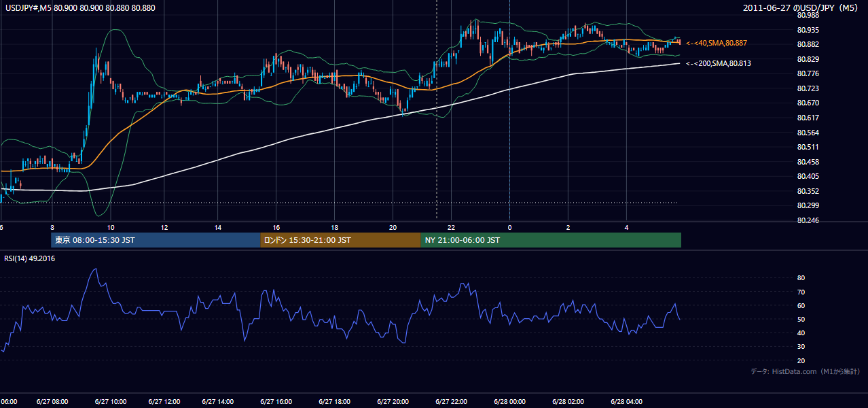Click the 6/27 10:00 time axis label
The image size is (868, 408).
click(x=110, y=401)
